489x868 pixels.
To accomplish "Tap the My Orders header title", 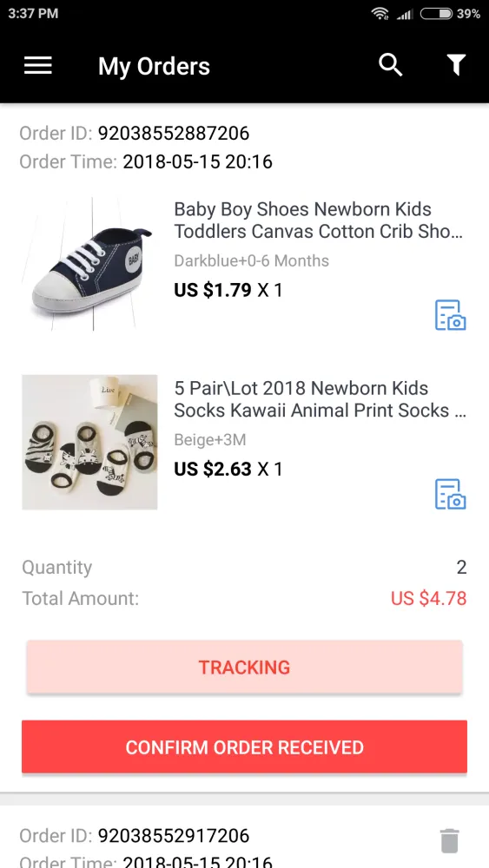I will coord(154,67).
